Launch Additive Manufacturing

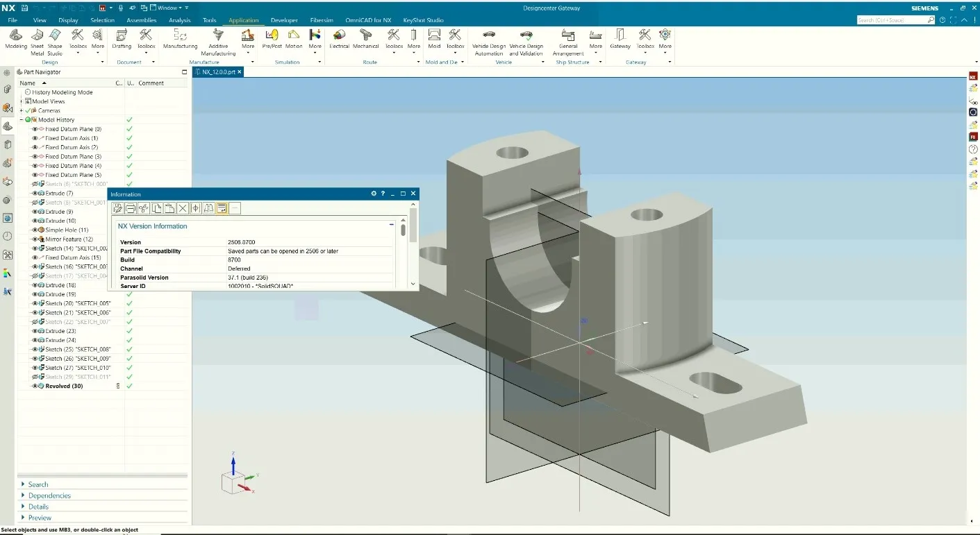click(218, 42)
